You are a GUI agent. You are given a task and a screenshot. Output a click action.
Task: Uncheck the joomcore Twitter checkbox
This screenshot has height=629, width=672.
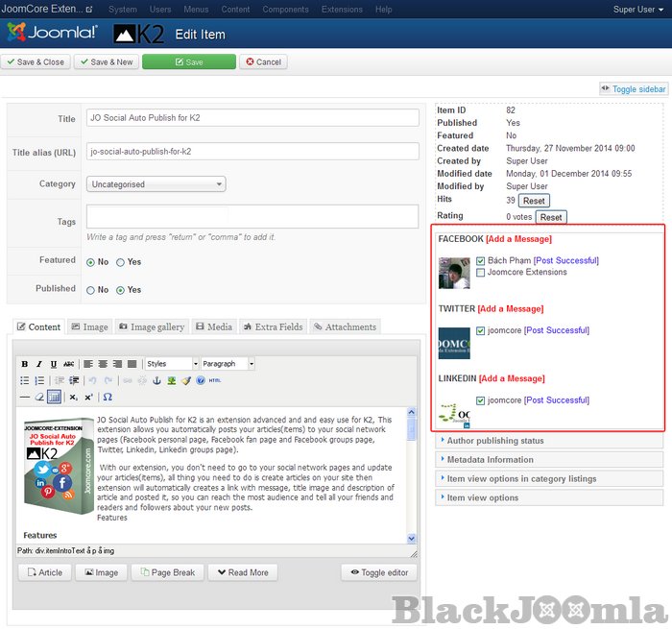pyautogui.click(x=481, y=331)
